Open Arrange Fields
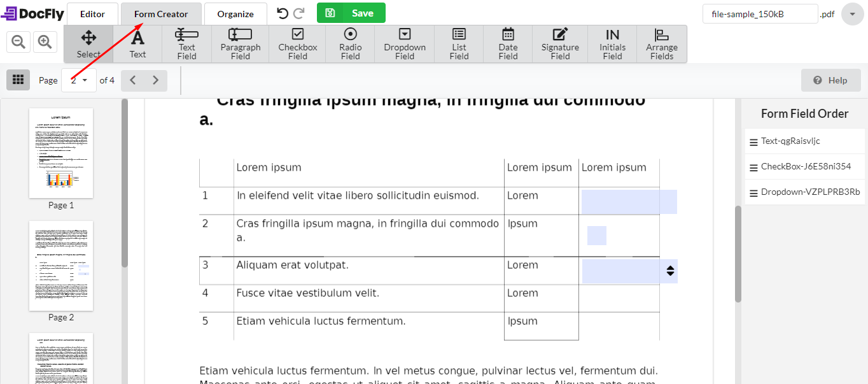 pyautogui.click(x=662, y=43)
